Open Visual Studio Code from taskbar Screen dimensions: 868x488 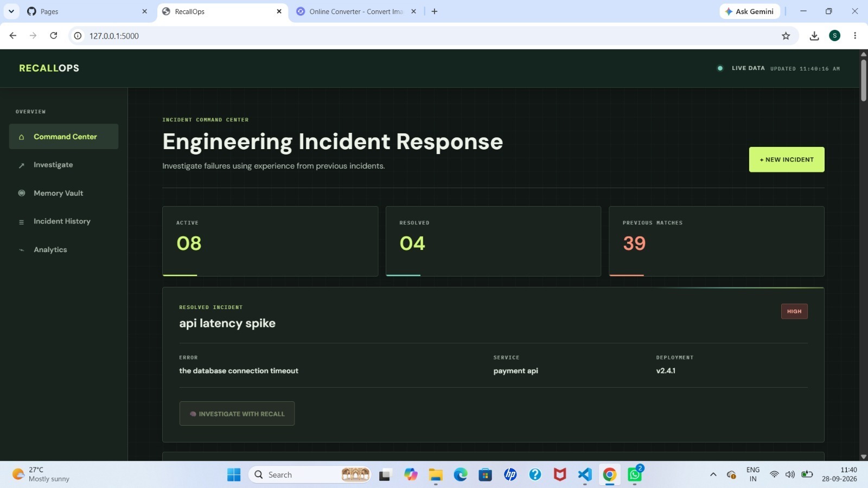point(584,475)
